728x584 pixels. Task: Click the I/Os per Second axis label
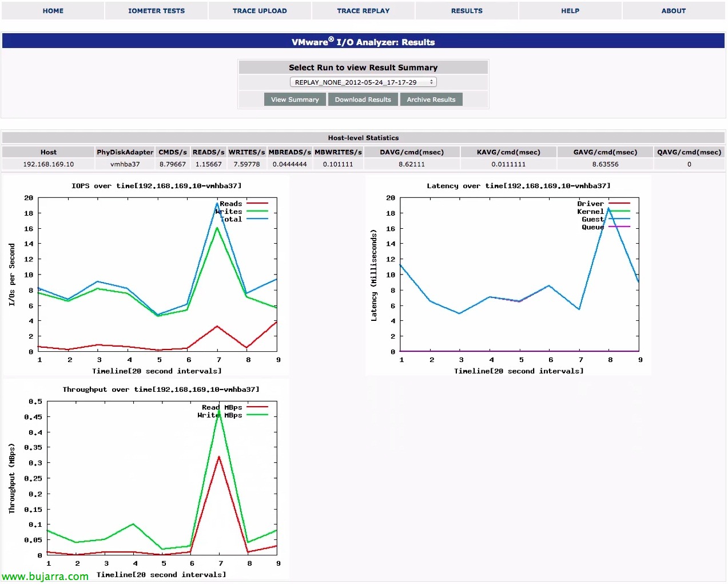[12, 275]
